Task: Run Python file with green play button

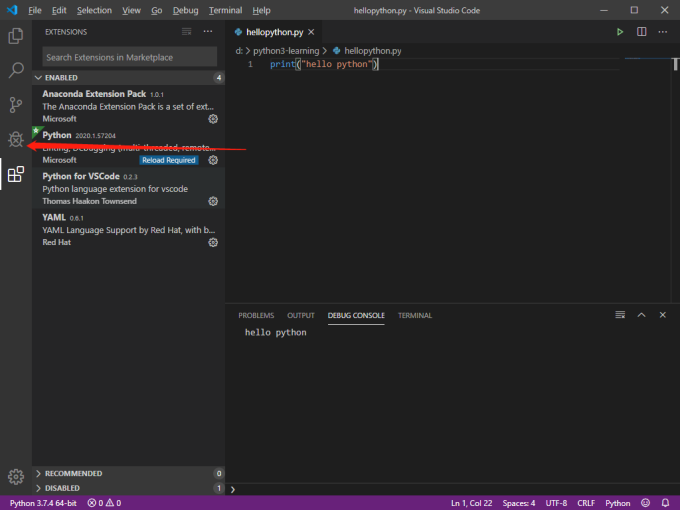Action: click(620, 32)
